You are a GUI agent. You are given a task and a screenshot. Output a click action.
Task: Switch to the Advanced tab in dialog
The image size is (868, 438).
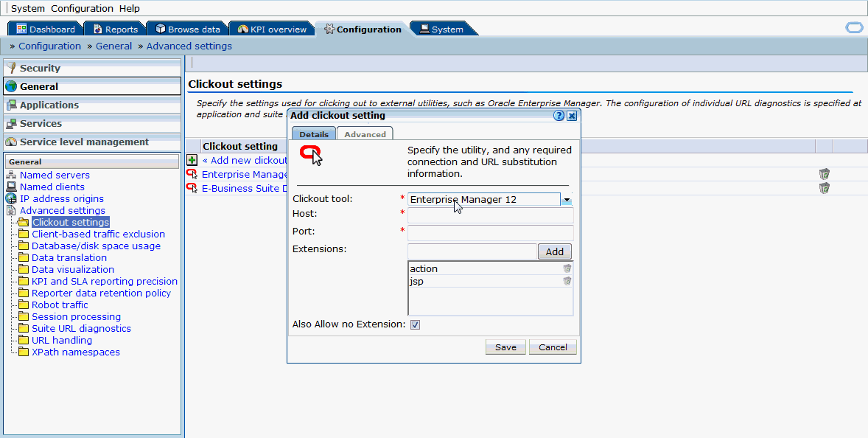[x=365, y=134]
